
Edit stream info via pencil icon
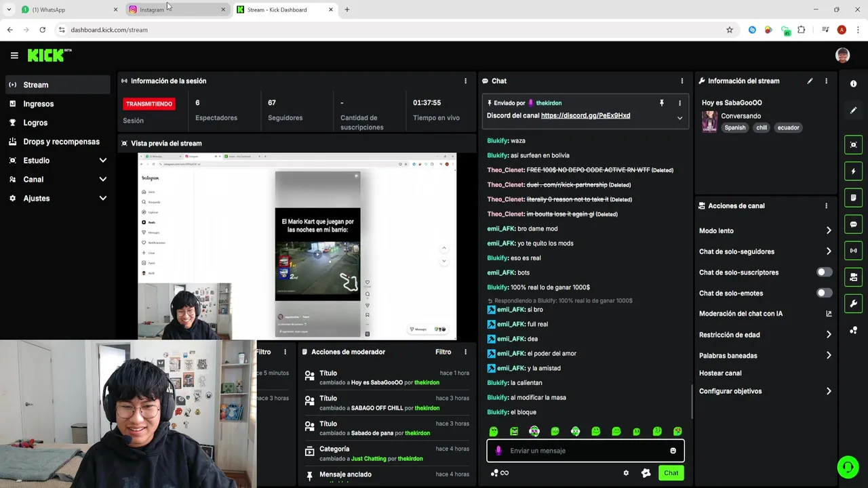point(810,81)
